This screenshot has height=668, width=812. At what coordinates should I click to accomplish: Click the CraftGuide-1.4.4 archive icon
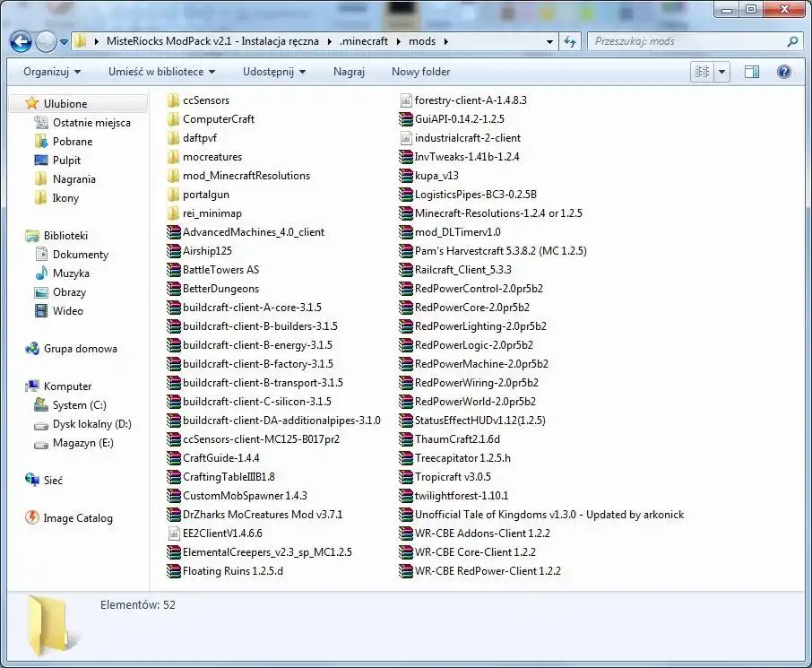174,458
